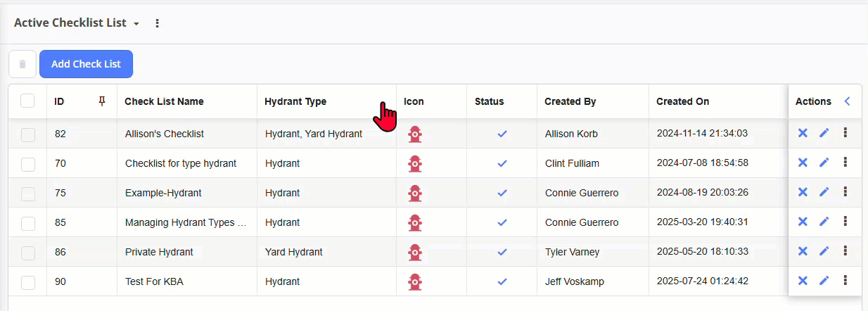Toggle the select-all header checkbox
The width and height of the screenshot is (868, 311).
click(x=27, y=101)
